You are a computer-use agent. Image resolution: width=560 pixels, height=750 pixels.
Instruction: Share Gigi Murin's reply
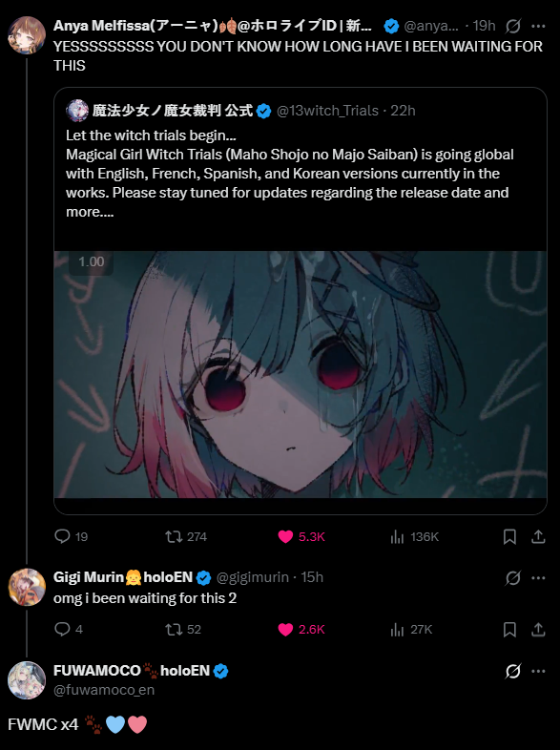(538, 629)
